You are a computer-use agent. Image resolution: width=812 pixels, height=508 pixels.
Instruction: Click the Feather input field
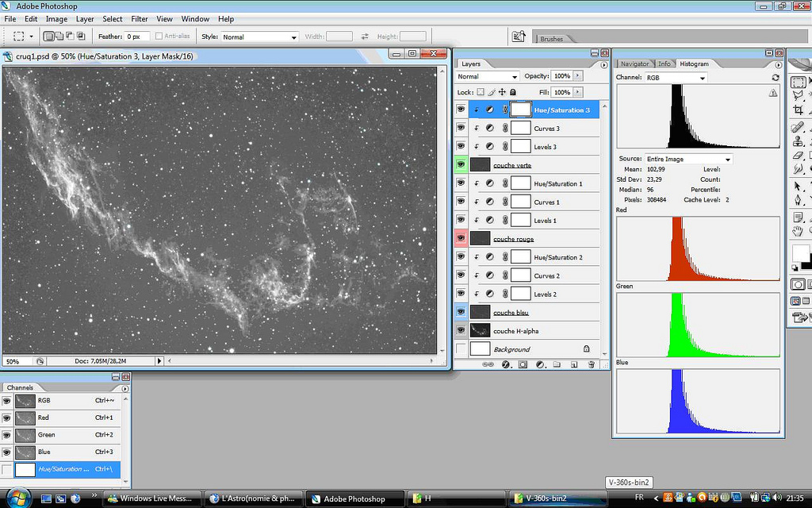pyautogui.click(x=137, y=37)
